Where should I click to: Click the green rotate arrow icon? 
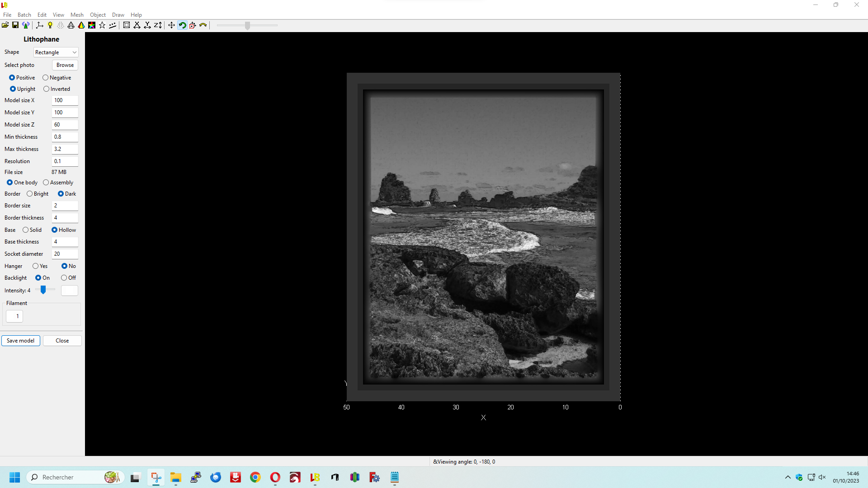182,25
